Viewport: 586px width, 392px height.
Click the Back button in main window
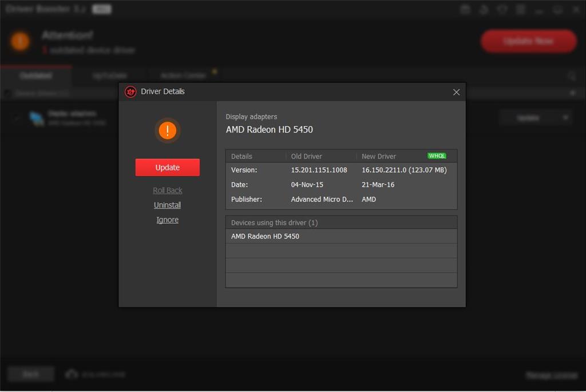click(x=31, y=374)
